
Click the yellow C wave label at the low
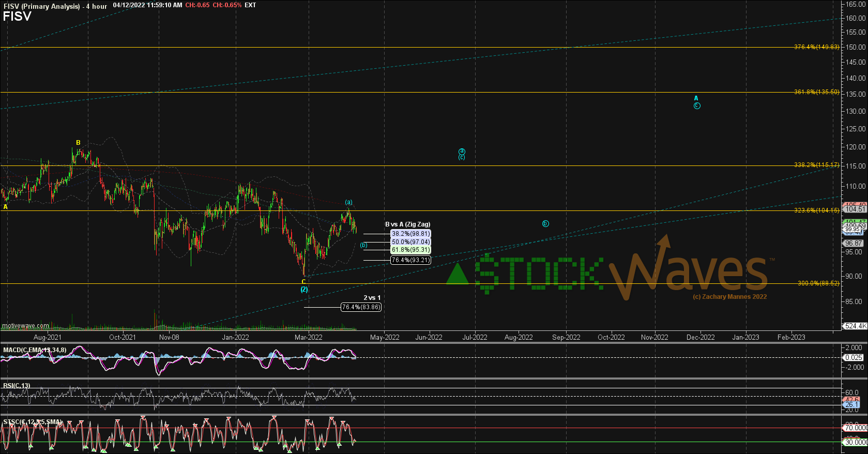pos(304,282)
